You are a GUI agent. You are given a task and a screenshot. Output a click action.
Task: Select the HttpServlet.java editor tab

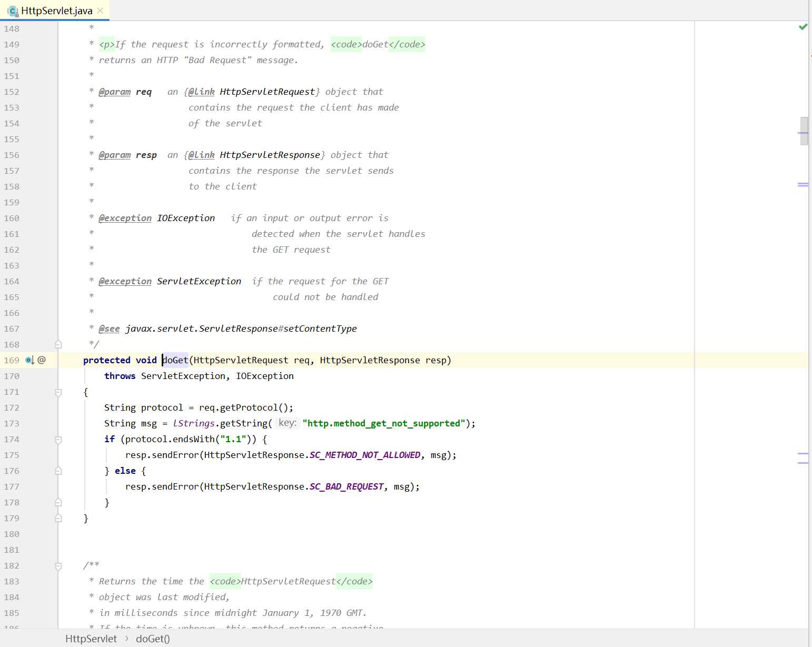(55, 11)
